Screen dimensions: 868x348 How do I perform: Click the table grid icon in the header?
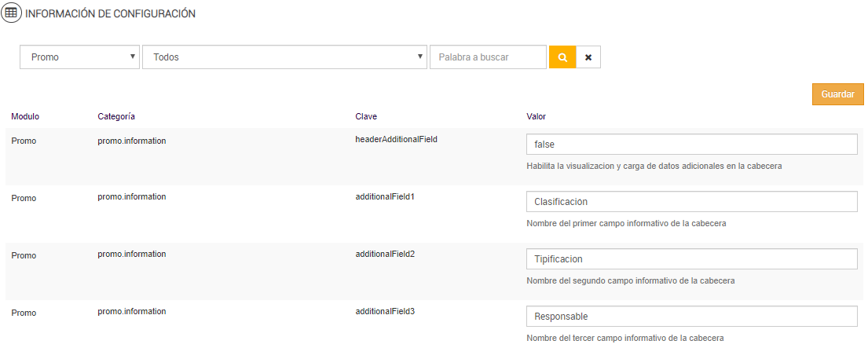click(11, 13)
